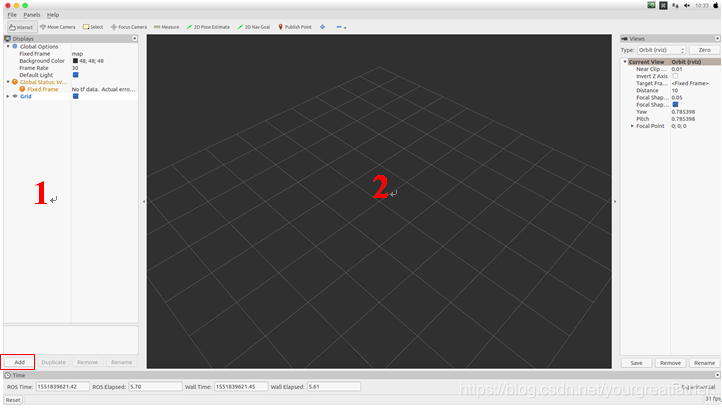The width and height of the screenshot is (722, 408).
Task: Click the ROS Elapsed field
Action: pos(155,387)
